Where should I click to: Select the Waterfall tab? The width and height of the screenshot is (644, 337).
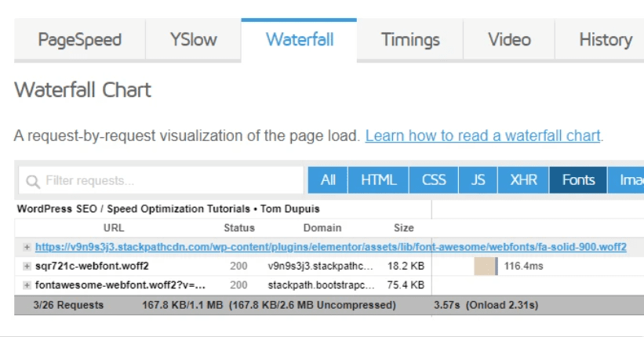coord(299,40)
